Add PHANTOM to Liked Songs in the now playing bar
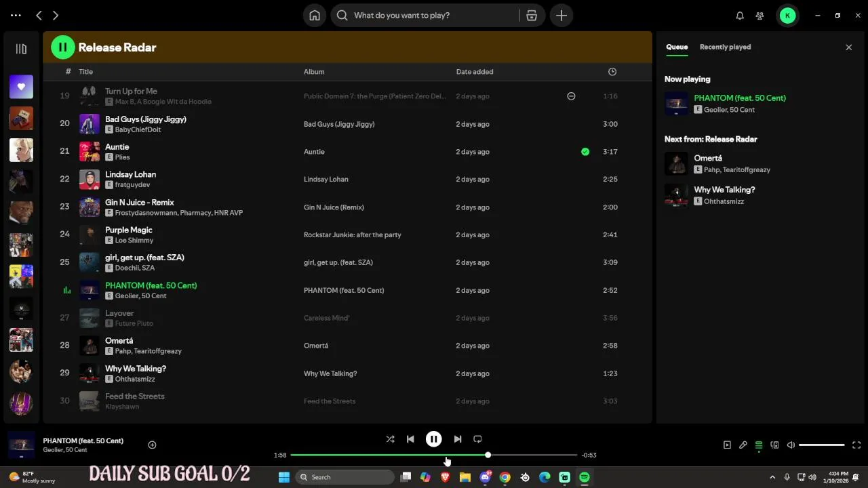This screenshot has width=868, height=488. pos(152,445)
